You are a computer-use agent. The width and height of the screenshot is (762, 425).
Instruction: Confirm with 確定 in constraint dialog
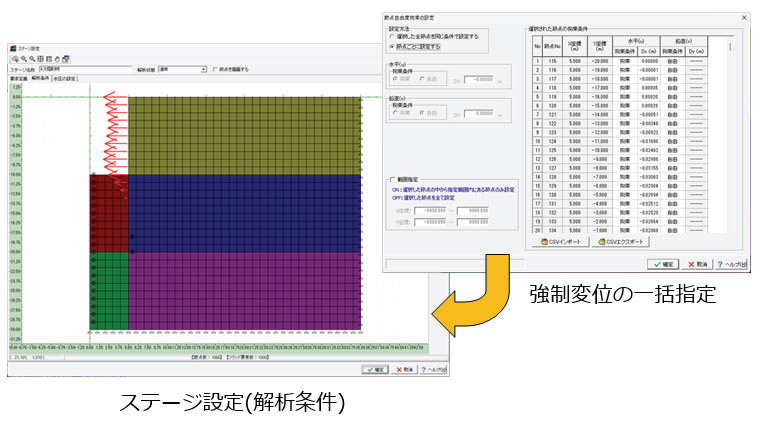[663, 264]
